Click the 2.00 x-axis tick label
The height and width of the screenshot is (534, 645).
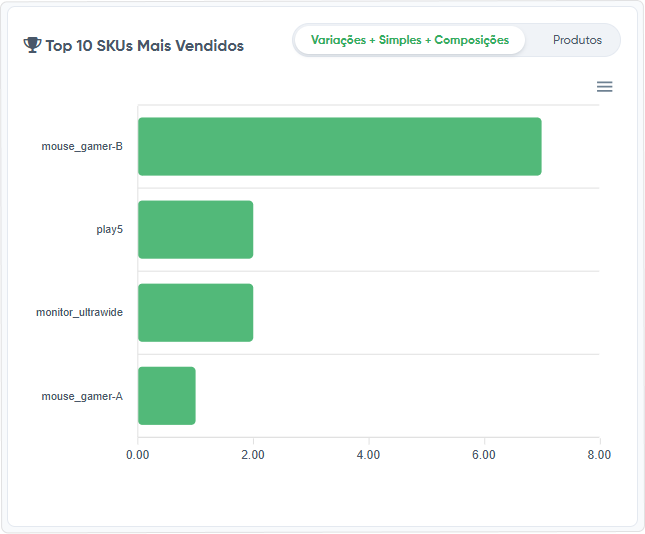(x=253, y=455)
